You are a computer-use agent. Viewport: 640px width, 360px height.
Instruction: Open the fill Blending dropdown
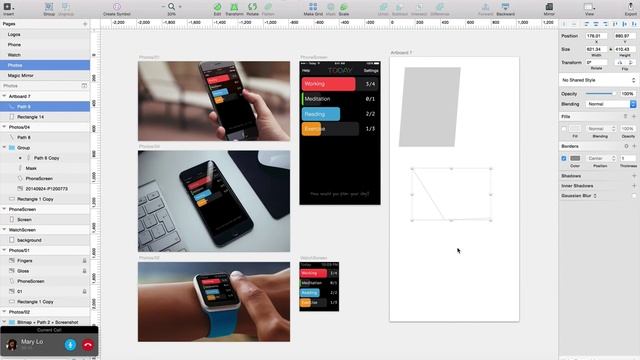point(602,129)
